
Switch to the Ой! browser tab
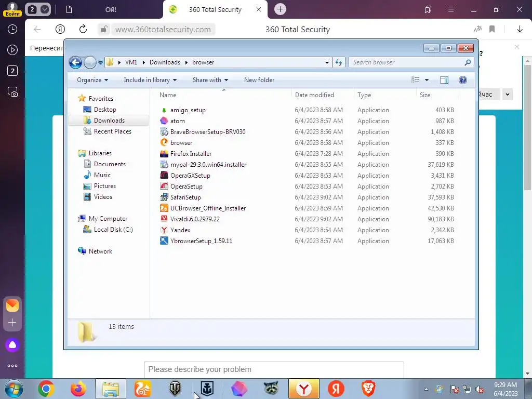coord(111,9)
